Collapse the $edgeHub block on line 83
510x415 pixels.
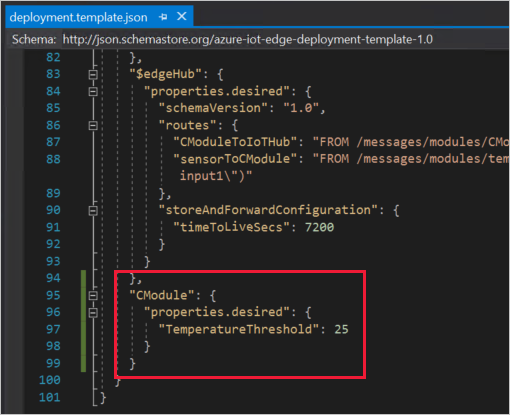tap(93, 74)
